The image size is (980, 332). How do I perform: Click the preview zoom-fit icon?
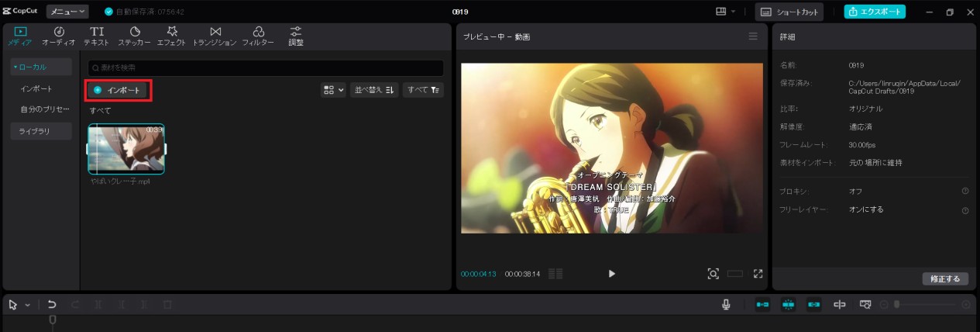(713, 274)
